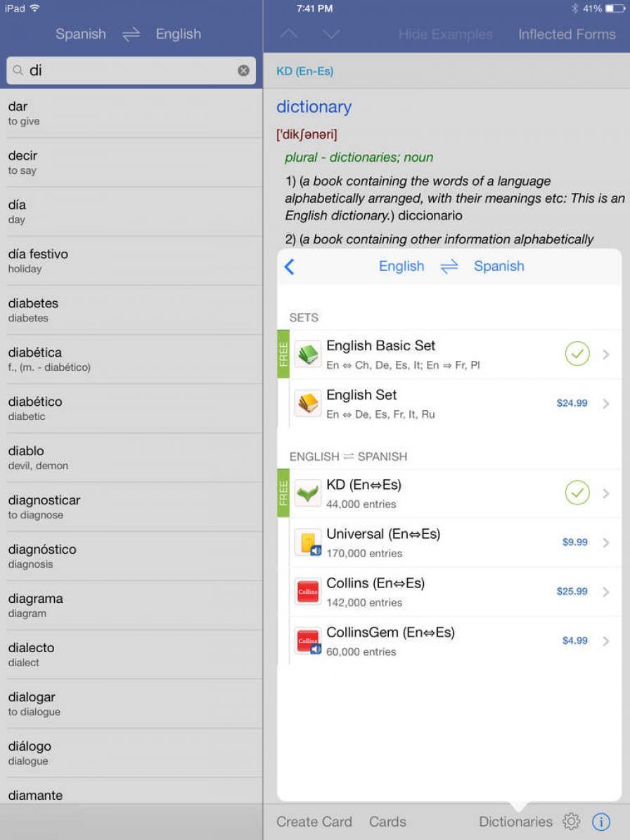Clear the search field text

click(x=243, y=70)
